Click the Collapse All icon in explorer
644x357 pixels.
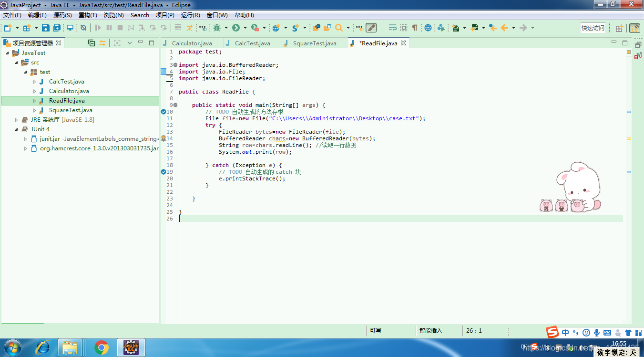pyautogui.click(x=92, y=43)
